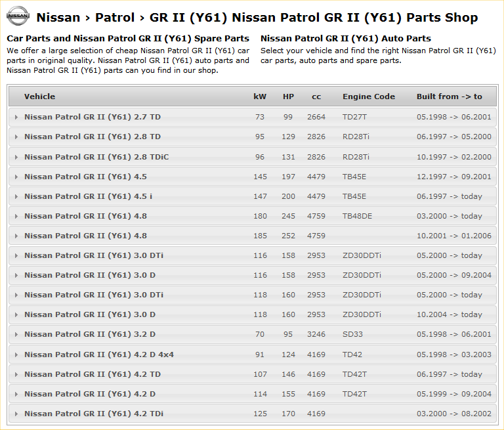Expand the 4.2 TD row arrow
This screenshot has width=504, height=430.
click(x=16, y=374)
